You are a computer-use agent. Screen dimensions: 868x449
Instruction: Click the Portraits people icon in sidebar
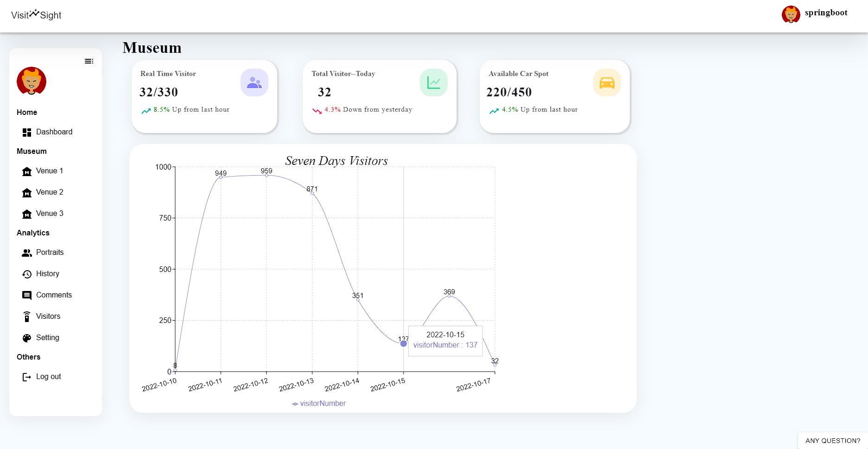click(x=26, y=253)
